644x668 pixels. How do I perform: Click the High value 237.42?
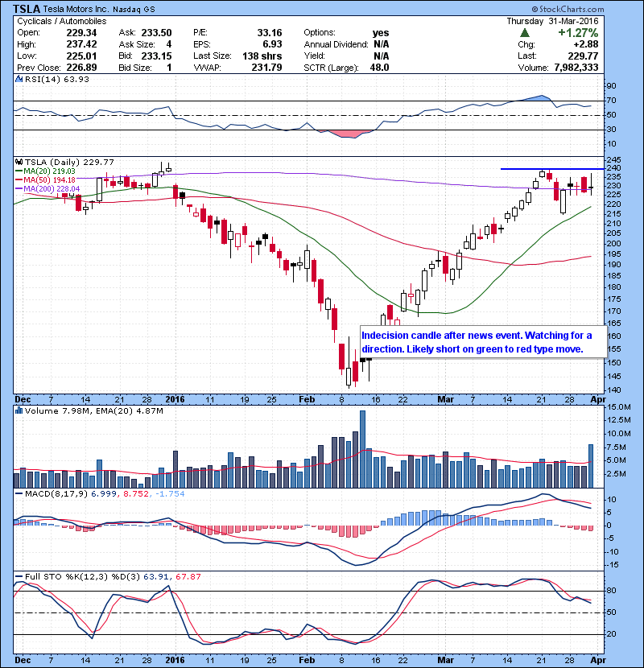click(81, 44)
